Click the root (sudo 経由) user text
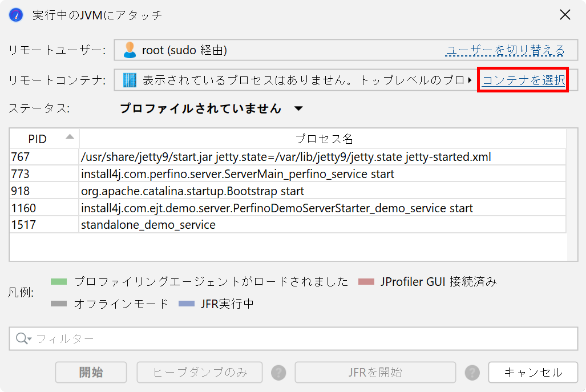Screen dimensions: 586x392 [x=185, y=50]
